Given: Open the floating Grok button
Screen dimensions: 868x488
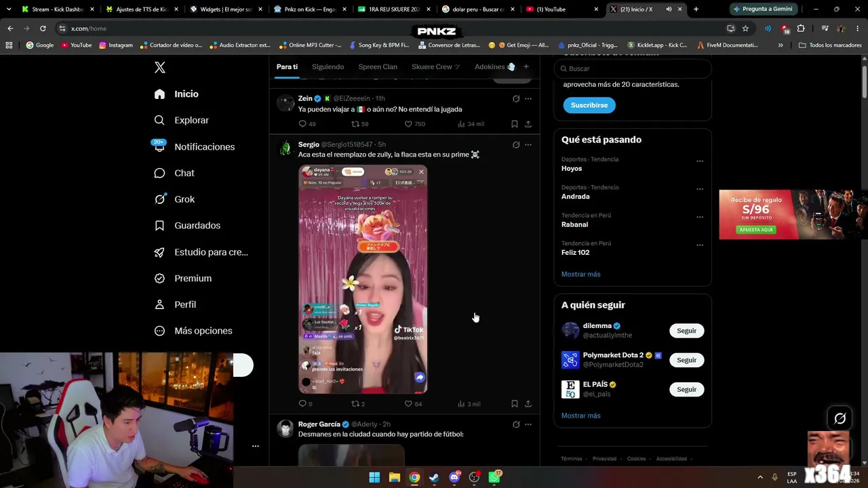Looking at the screenshot, I should (x=840, y=419).
